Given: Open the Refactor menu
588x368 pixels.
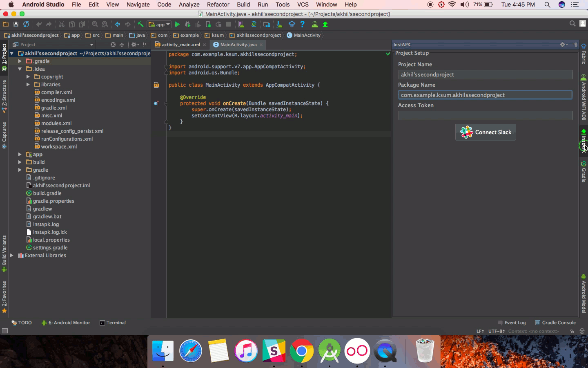Looking at the screenshot, I should coord(218,4).
